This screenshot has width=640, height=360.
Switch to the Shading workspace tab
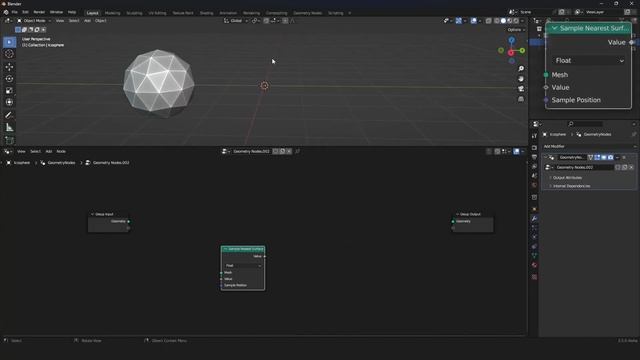click(207, 13)
